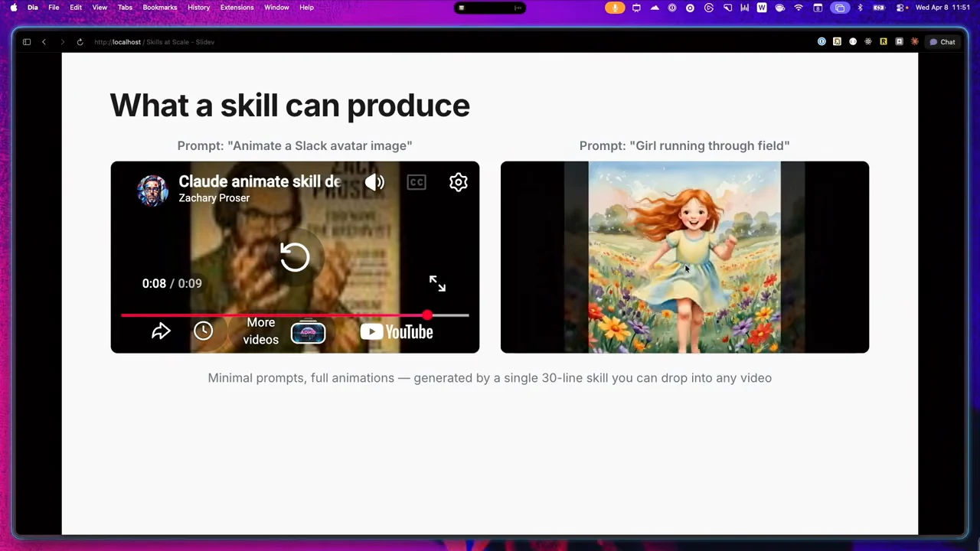The image size is (980, 551).
Task: Replay the Claude animate skill video
Action: coord(295,257)
